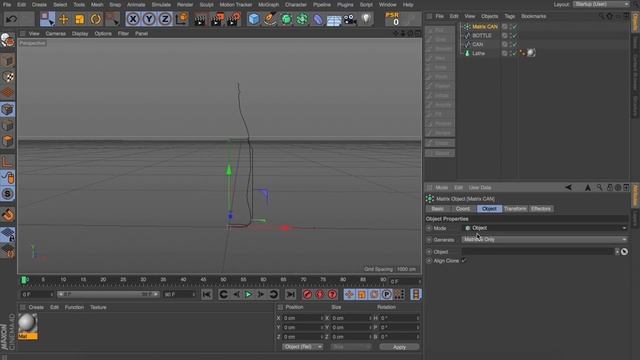Click Render View clapperboard icon
Screen dimensions: 640x360
coord(200,19)
